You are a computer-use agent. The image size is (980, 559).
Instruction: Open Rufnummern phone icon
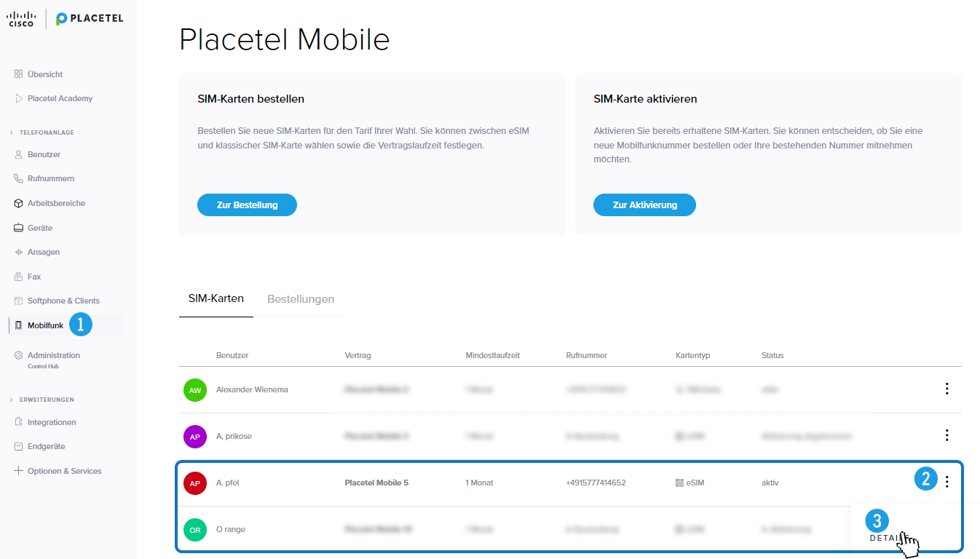click(x=18, y=178)
